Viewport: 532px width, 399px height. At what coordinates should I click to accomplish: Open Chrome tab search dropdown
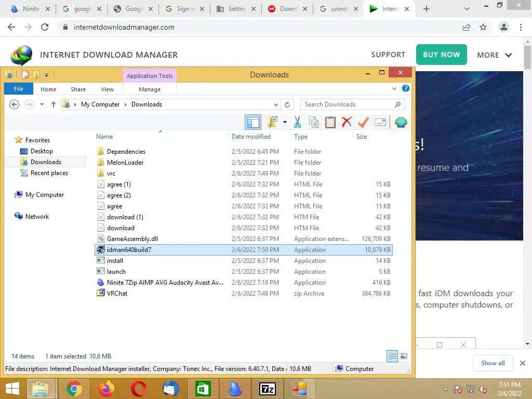tap(467, 9)
